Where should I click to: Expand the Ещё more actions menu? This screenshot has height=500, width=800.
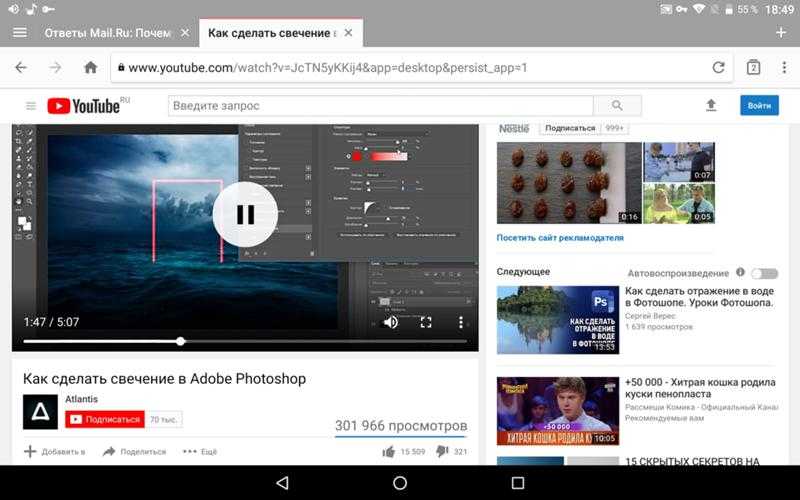[200, 452]
